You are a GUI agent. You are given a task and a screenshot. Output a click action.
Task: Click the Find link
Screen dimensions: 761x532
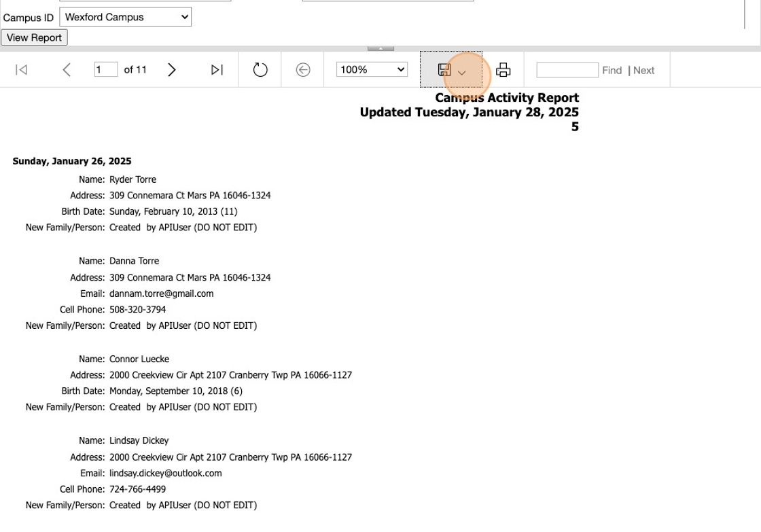pyautogui.click(x=612, y=71)
